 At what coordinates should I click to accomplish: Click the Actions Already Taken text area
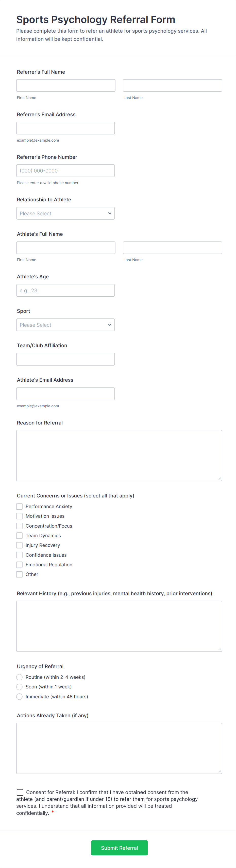pyautogui.click(x=119, y=748)
